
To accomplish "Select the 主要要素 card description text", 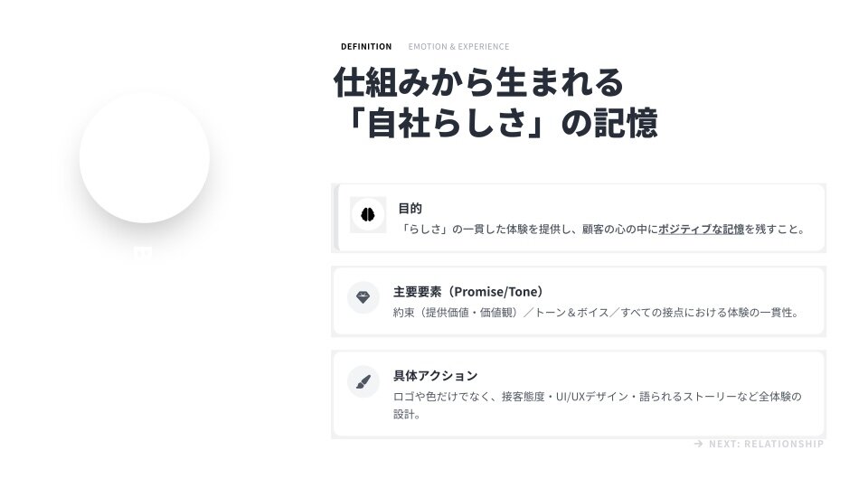I will coord(597,313).
